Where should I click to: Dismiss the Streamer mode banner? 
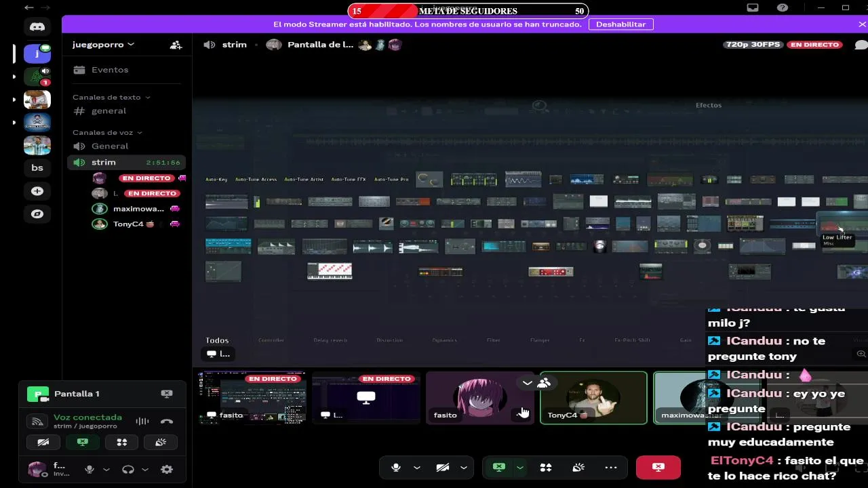tap(862, 24)
